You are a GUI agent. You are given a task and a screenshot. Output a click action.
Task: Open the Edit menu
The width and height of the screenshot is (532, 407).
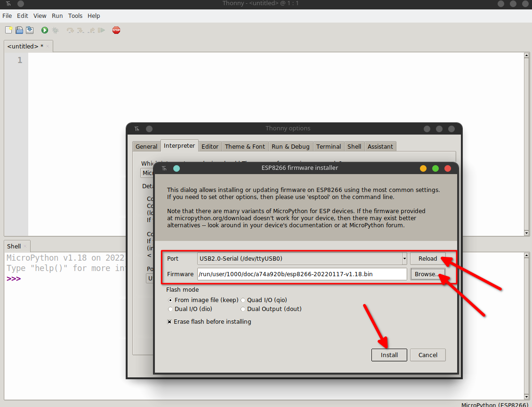[23, 16]
